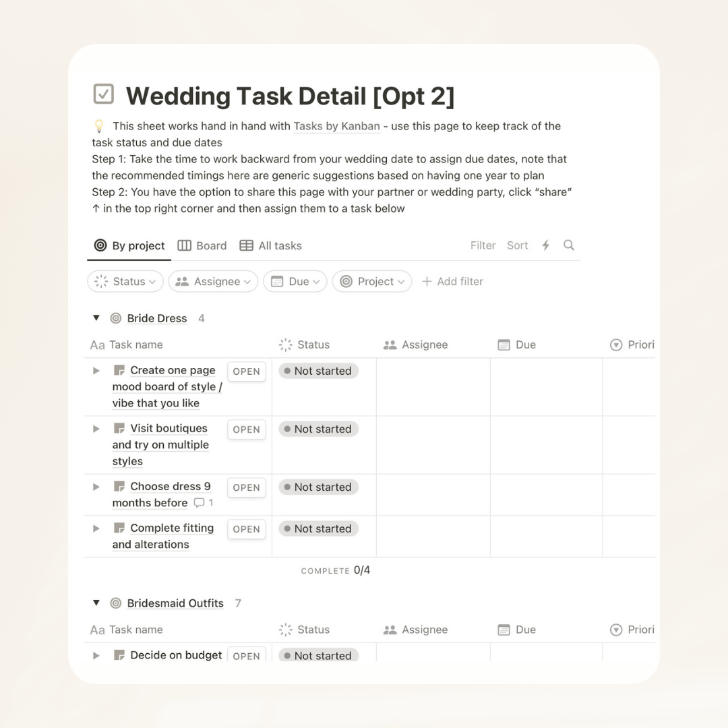The width and height of the screenshot is (728, 728).
Task: Click the lightning bolt automations icon
Action: [x=546, y=245]
